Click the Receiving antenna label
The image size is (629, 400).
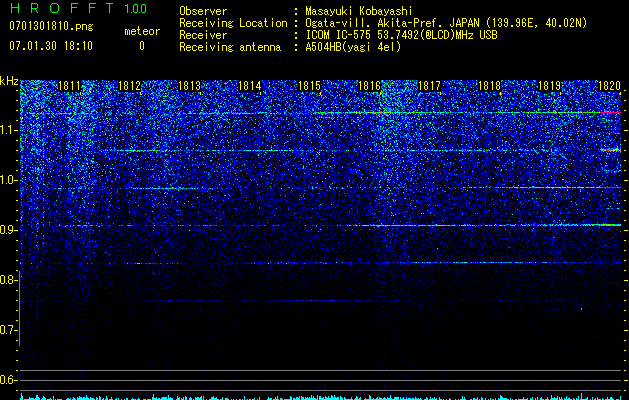tap(230, 47)
